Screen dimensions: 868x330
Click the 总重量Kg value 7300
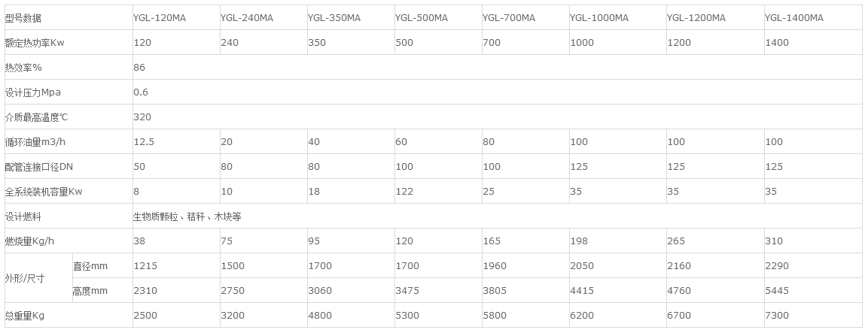777,316
